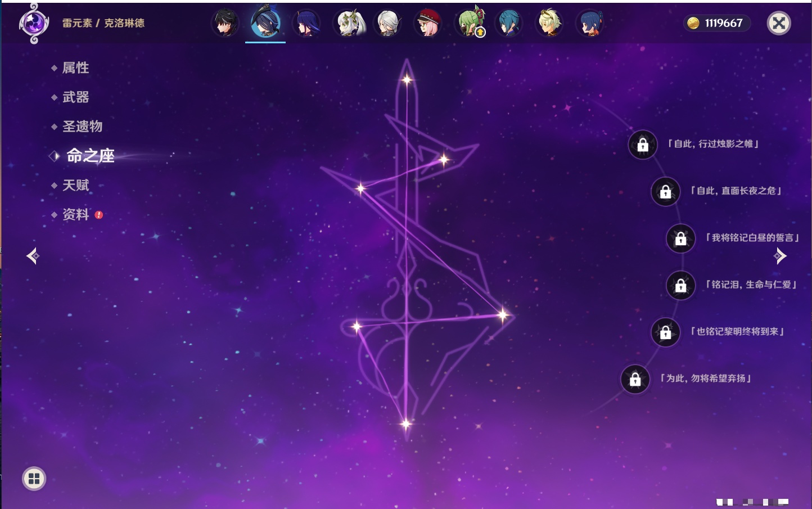812x509 pixels.
Task: Click the Mora amount 1119667
Action: coord(724,23)
